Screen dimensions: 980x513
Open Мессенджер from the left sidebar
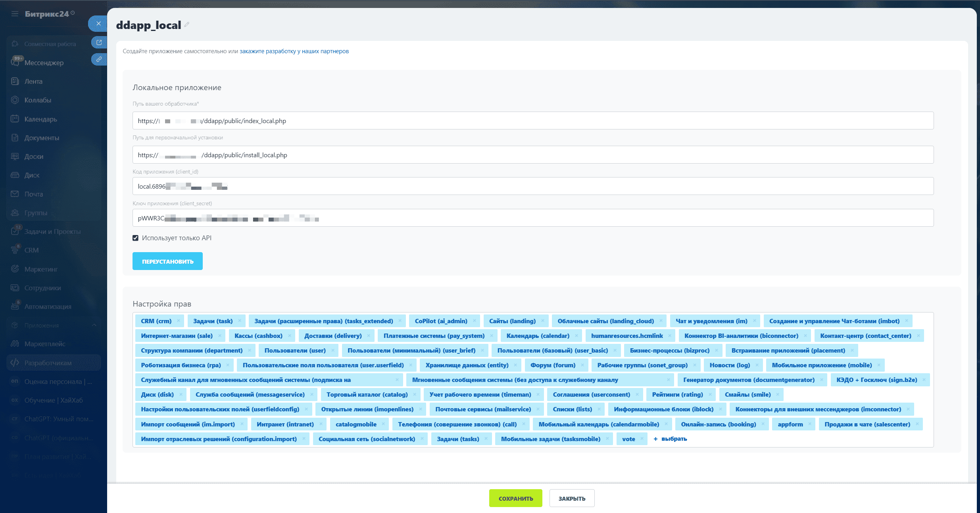coord(44,63)
